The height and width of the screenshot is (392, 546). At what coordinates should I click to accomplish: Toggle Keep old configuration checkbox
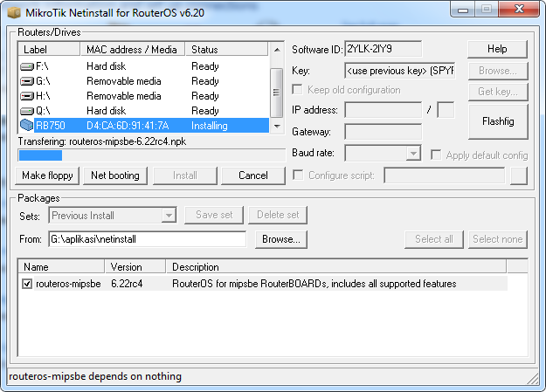(x=297, y=89)
